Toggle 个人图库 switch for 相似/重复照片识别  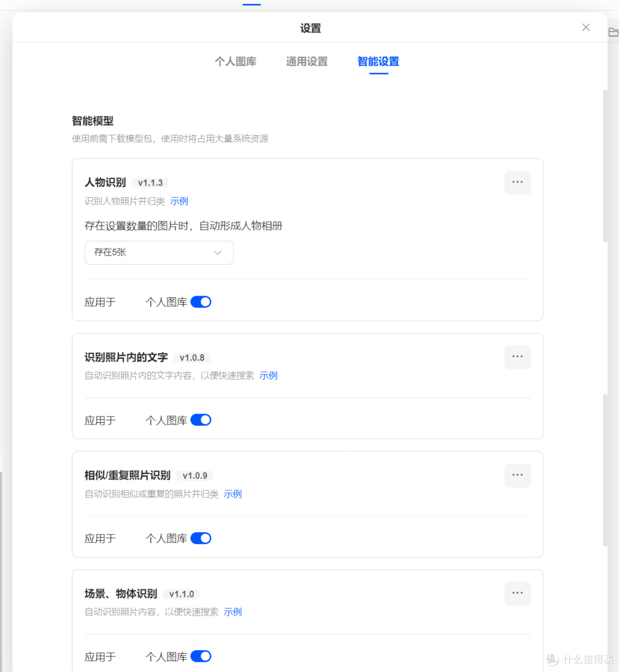pyautogui.click(x=201, y=539)
